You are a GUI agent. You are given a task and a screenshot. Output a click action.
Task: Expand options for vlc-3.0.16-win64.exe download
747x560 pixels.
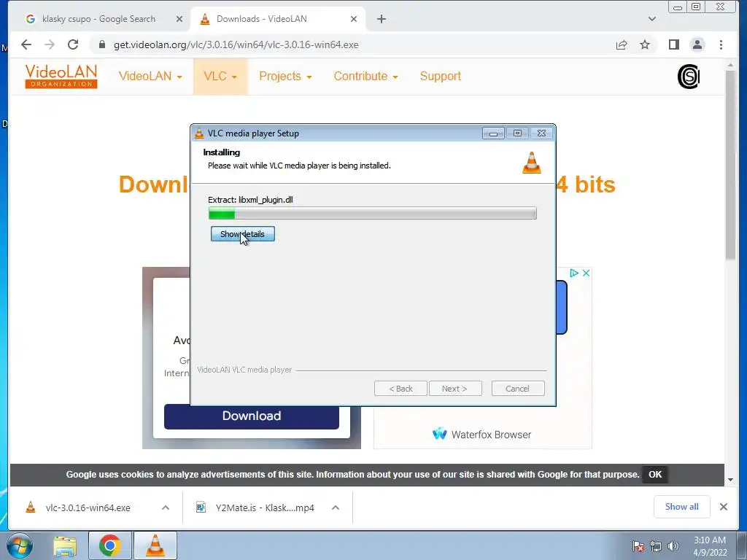pos(166,507)
